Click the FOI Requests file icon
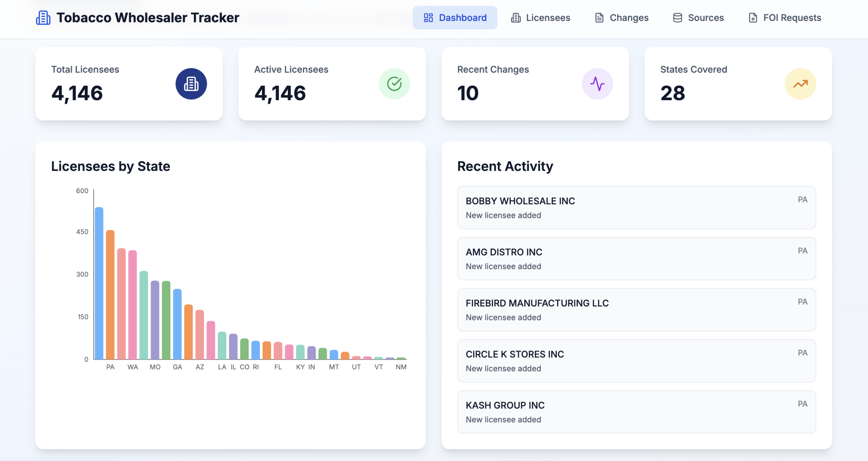Screen dimensions: 868x461 pos(753,18)
